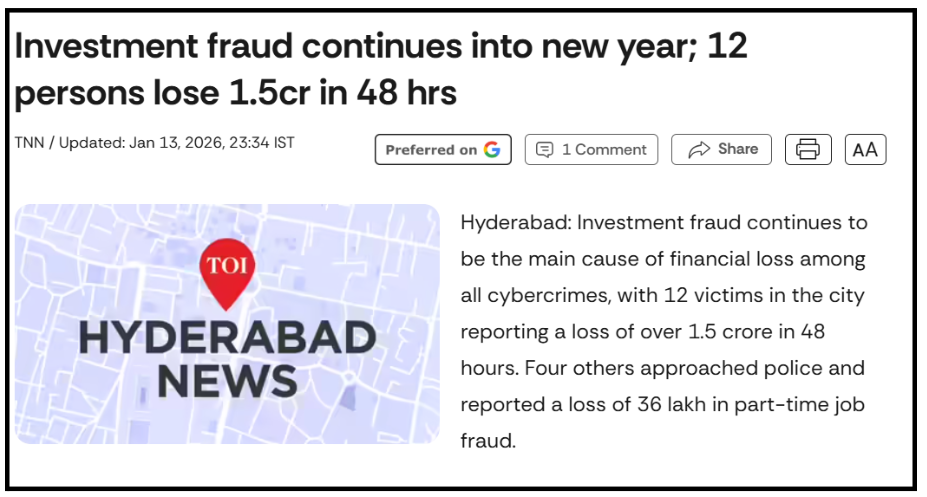Click the Google G logo
This screenshot has height=497, width=927.
[x=492, y=149]
